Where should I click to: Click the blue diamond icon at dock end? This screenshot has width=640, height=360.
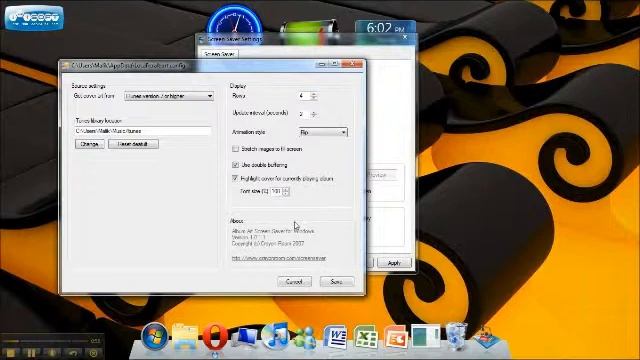[x=486, y=338]
